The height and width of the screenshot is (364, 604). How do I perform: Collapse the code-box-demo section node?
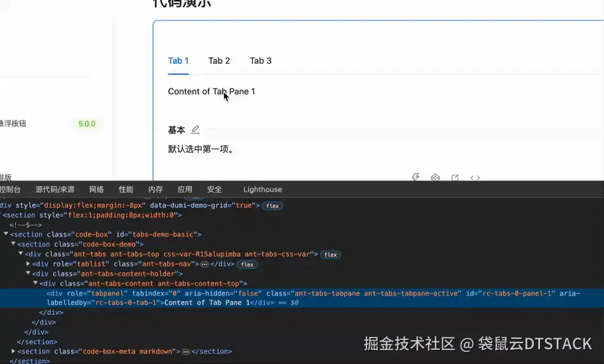point(13,243)
